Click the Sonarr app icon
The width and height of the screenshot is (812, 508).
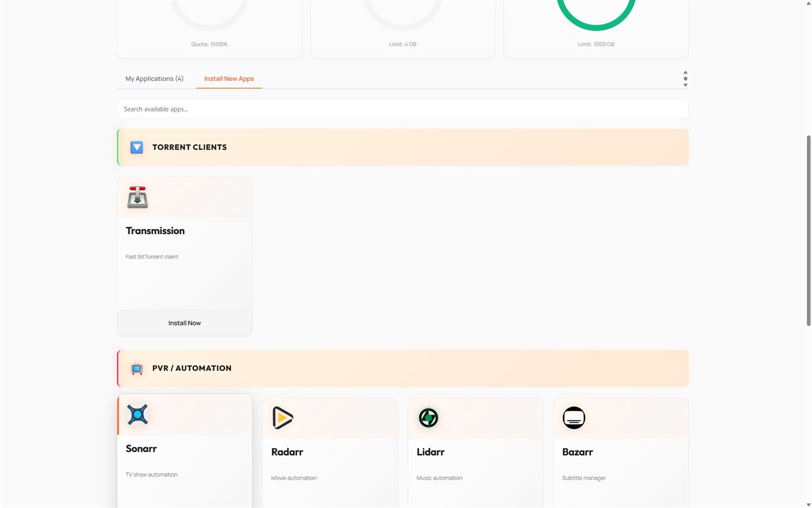(138, 415)
